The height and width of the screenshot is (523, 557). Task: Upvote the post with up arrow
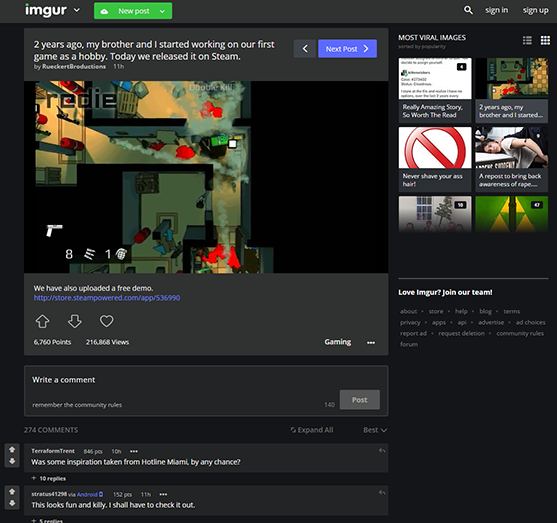(x=43, y=321)
